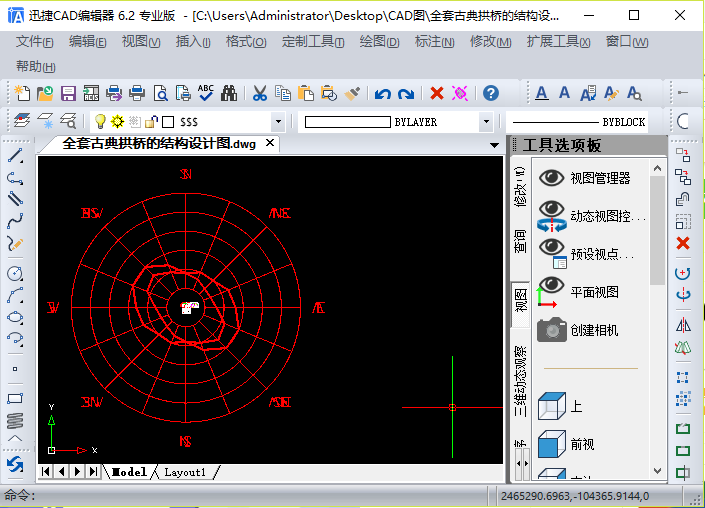Expand the document tab list arrow
Image resolution: width=705 pixels, height=508 pixels.
pos(494,145)
